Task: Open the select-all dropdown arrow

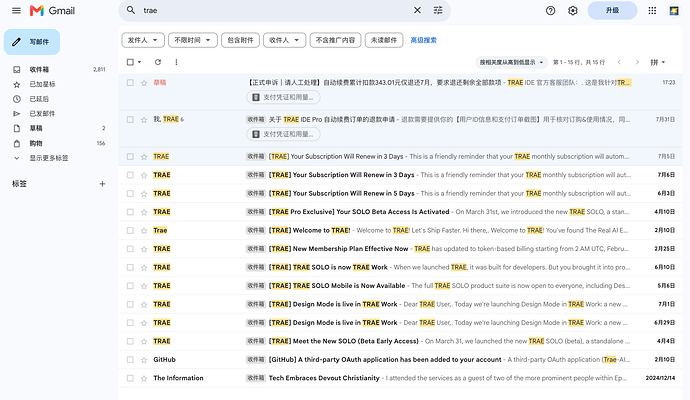Action: point(139,62)
